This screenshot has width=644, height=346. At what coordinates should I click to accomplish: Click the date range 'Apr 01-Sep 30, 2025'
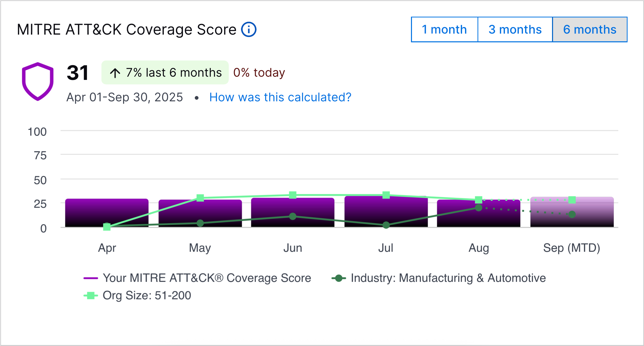tap(125, 97)
